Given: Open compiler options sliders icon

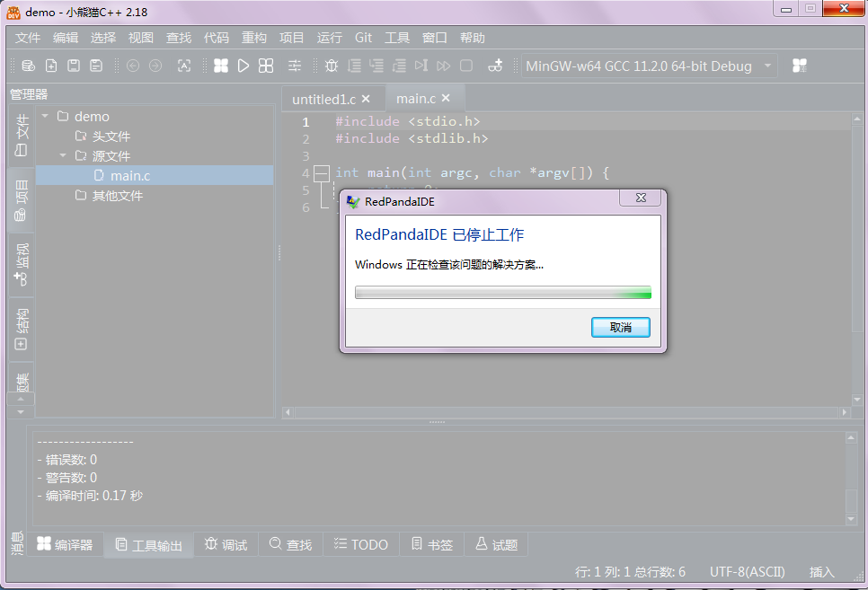Looking at the screenshot, I should pos(295,66).
